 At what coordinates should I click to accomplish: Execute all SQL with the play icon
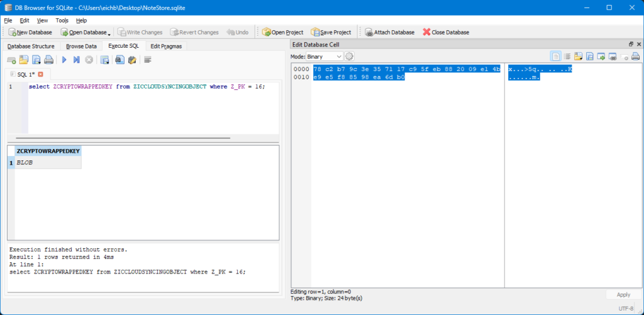pyautogui.click(x=64, y=60)
